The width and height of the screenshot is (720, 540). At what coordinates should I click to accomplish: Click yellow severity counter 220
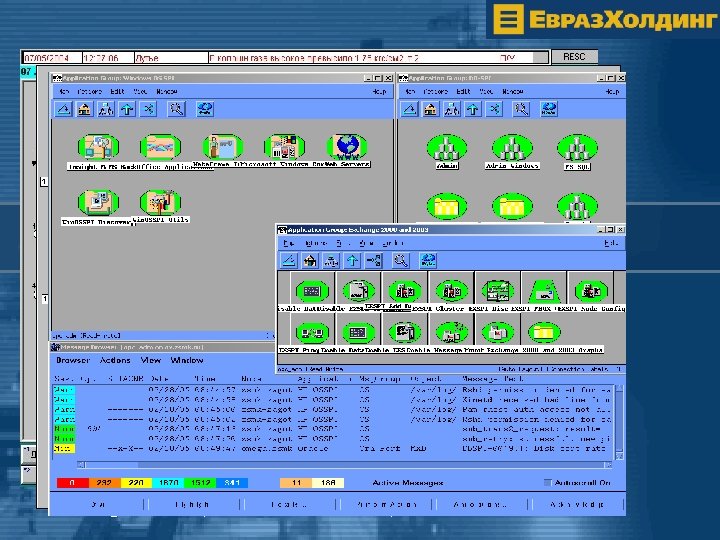point(136,483)
